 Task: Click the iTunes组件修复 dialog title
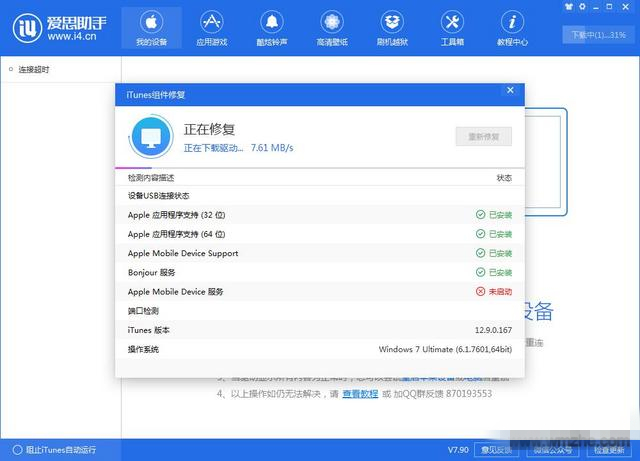pyautogui.click(x=156, y=95)
